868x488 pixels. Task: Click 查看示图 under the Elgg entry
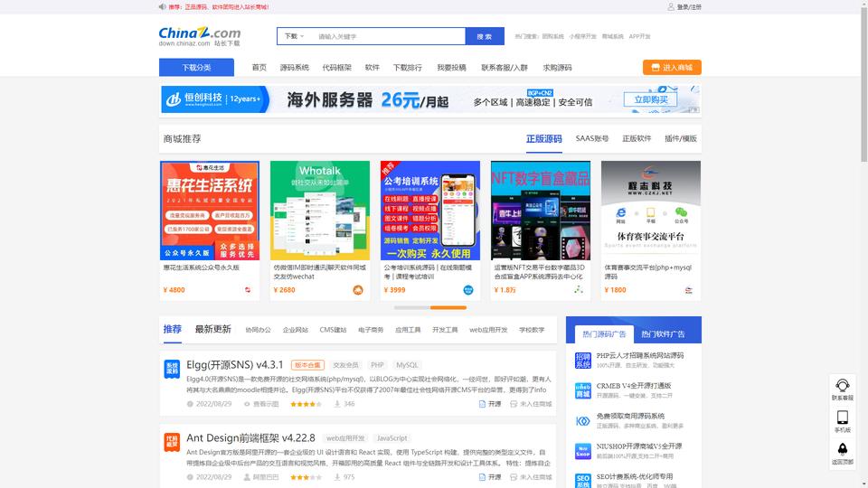point(261,404)
